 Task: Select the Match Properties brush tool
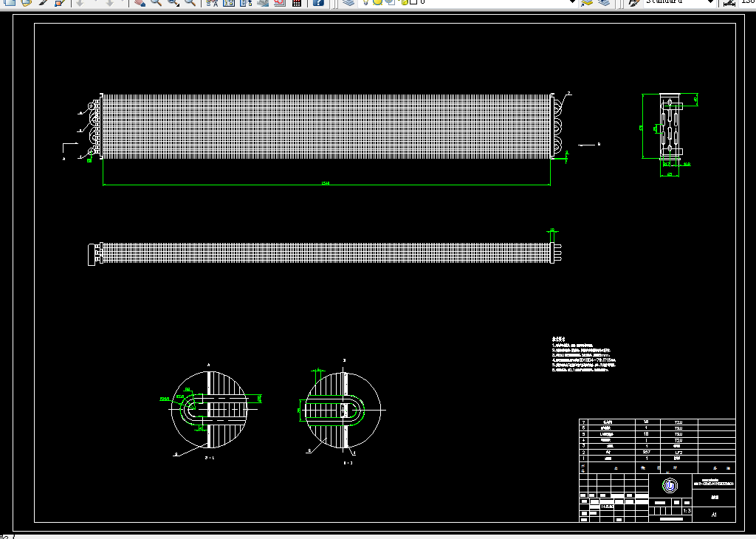(x=42, y=2)
